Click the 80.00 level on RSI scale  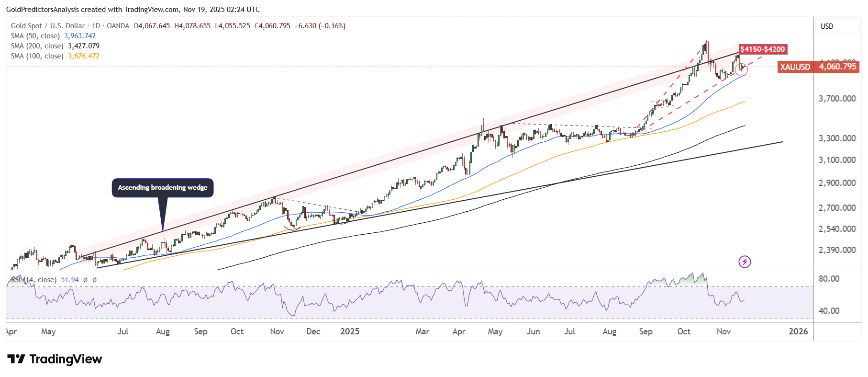coord(829,279)
